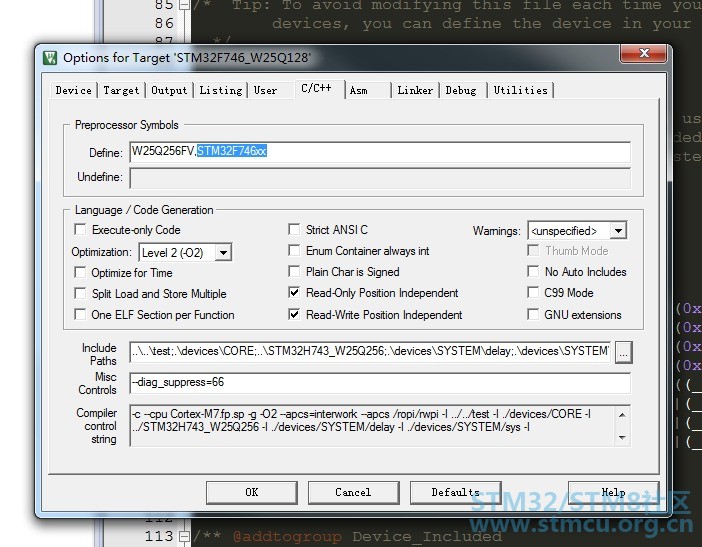Enable Execute-only Code checkbox
The width and height of the screenshot is (702, 547).
(80, 230)
